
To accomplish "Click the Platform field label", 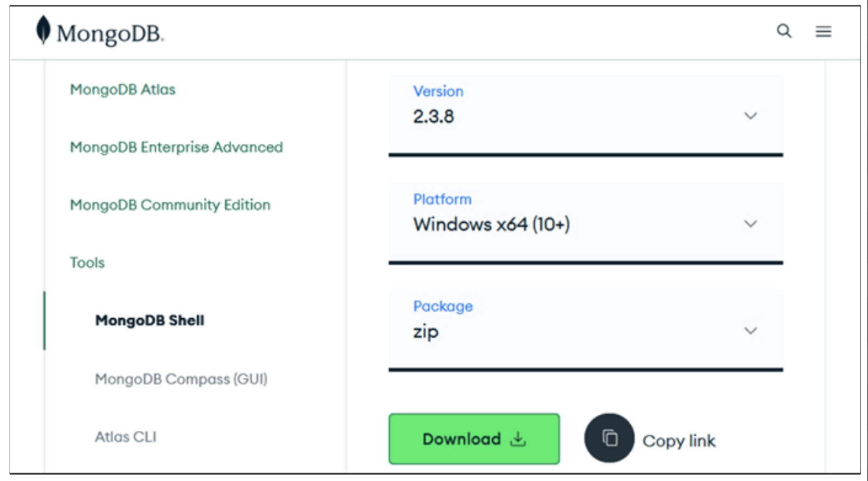I will pyautogui.click(x=443, y=200).
